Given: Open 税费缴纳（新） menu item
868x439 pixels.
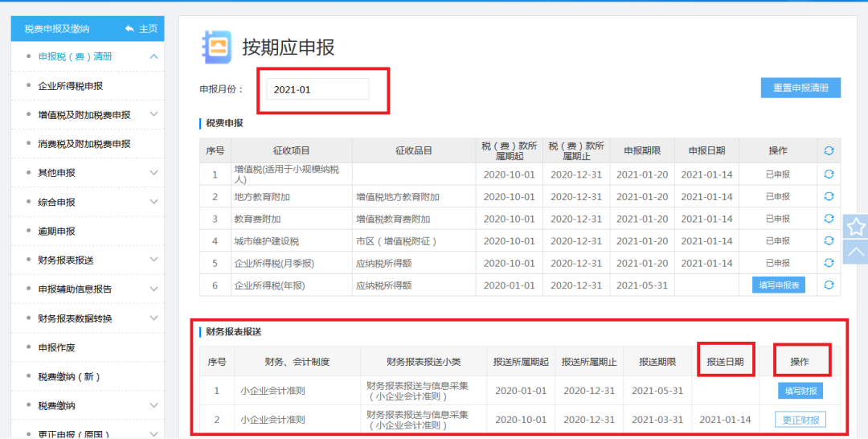Looking at the screenshot, I should pyautogui.click(x=69, y=376).
